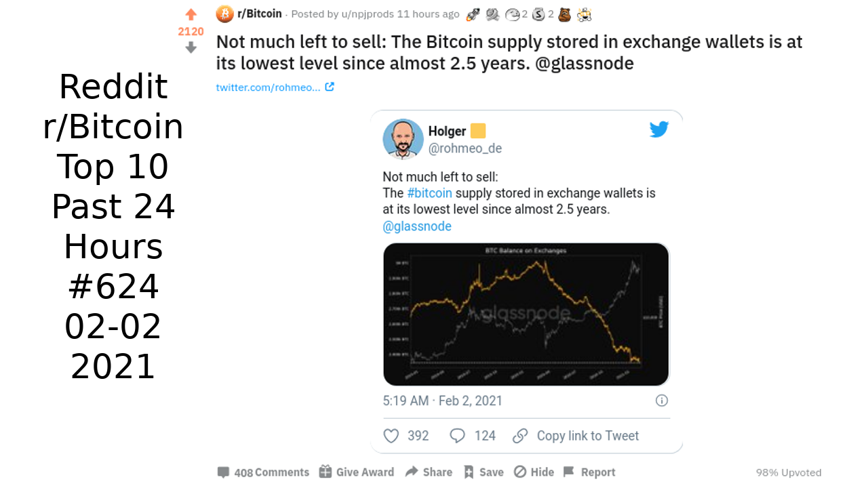Viewport: 868px width, 488px height.
Task: Click the Copy link to Tweet chain icon
Action: [520, 436]
